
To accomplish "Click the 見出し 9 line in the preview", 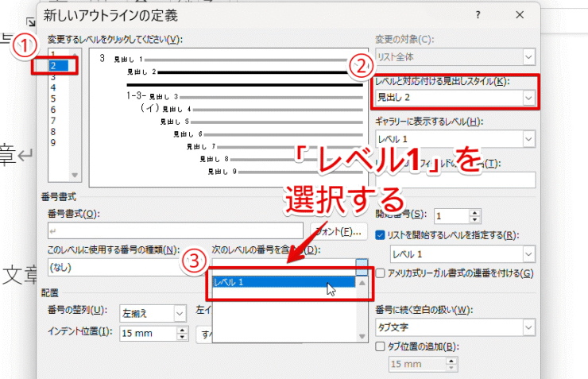I will click(x=285, y=172).
